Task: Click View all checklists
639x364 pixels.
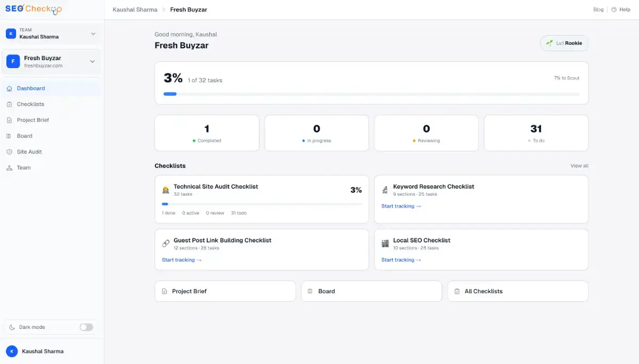Action: pos(579,166)
